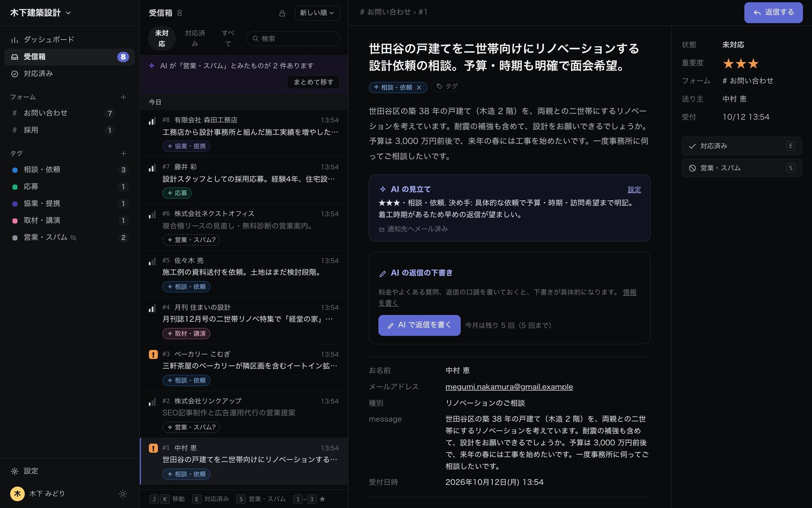Click the lock icon beside sort
Screen dimensions: 812x508
click(x=282, y=13)
